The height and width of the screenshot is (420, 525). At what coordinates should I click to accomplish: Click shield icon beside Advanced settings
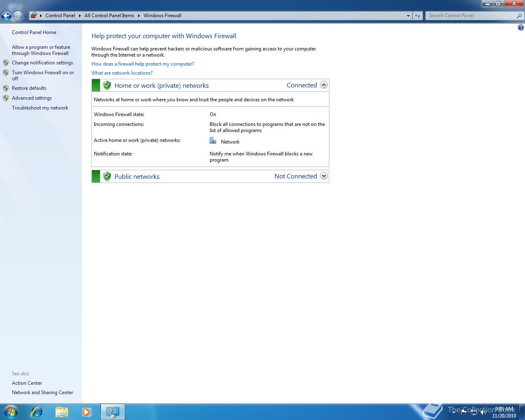(x=6, y=98)
